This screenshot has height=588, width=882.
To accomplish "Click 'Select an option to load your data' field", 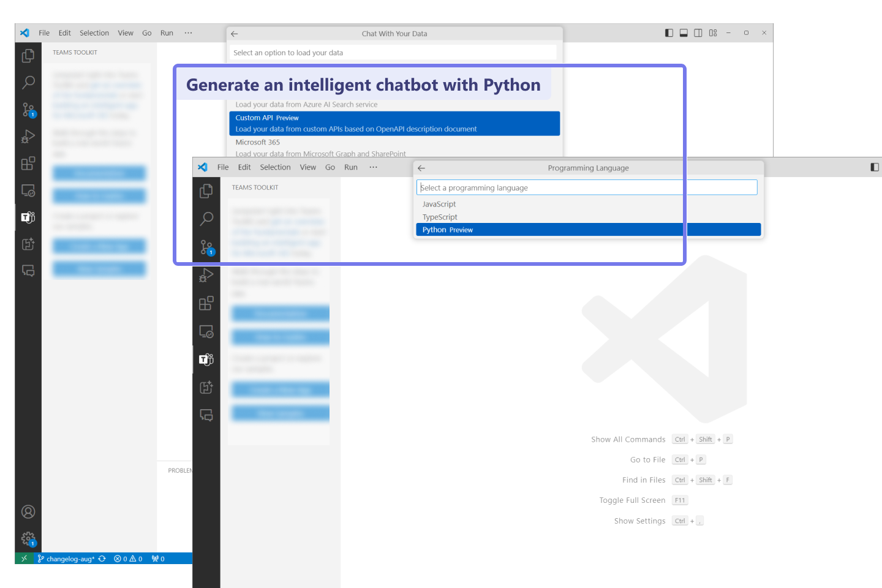I will [393, 53].
